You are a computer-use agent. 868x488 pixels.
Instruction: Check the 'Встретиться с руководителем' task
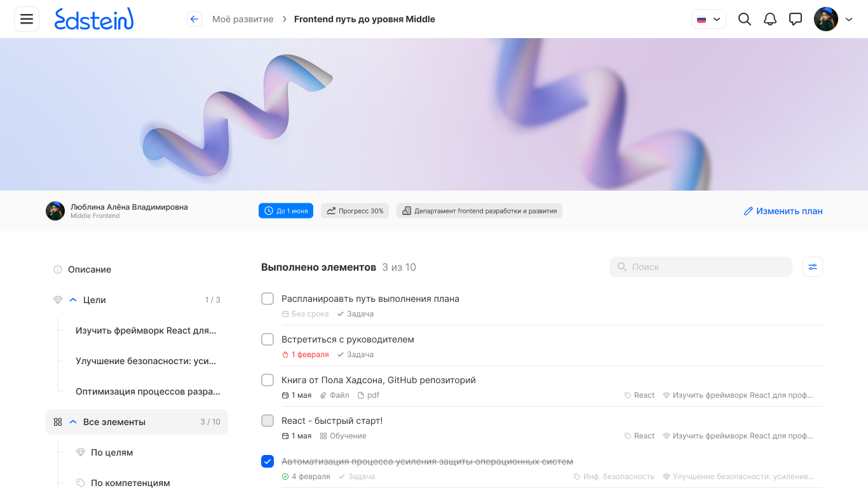click(x=268, y=339)
